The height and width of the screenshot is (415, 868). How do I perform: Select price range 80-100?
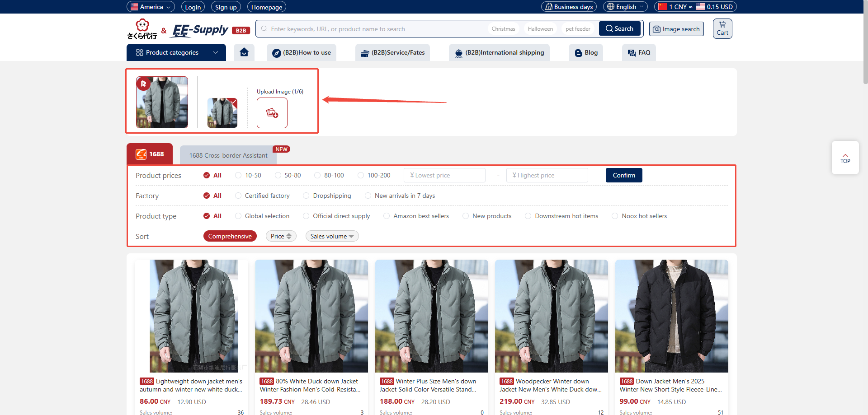pos(329,175)
